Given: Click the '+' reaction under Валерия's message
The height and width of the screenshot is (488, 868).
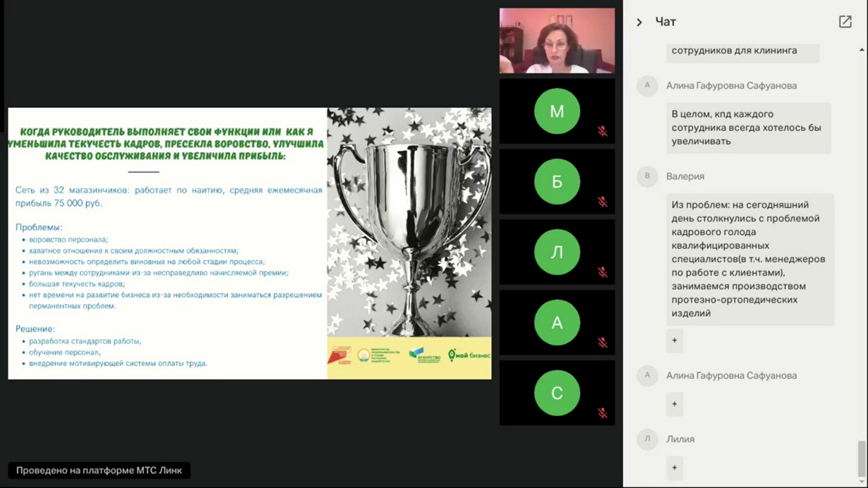Looking at the screenshot, I should tap(675, 341).
